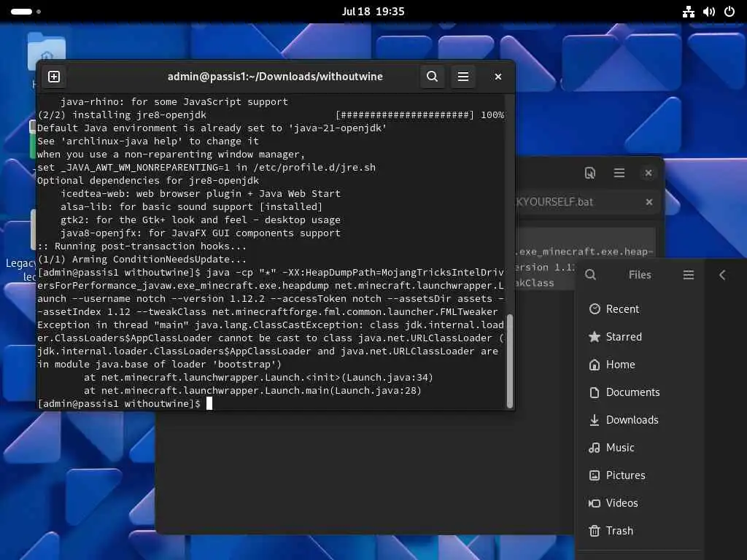This screenshot has width=747, height=560.
Task: Click the terminal vertical scrollbar
Action: 510,360
